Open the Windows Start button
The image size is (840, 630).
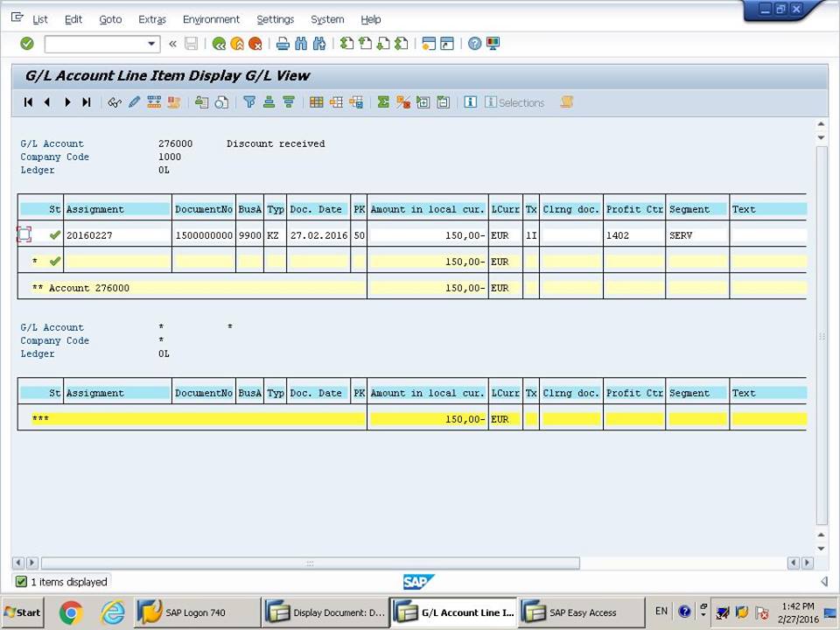click(23, 612)
